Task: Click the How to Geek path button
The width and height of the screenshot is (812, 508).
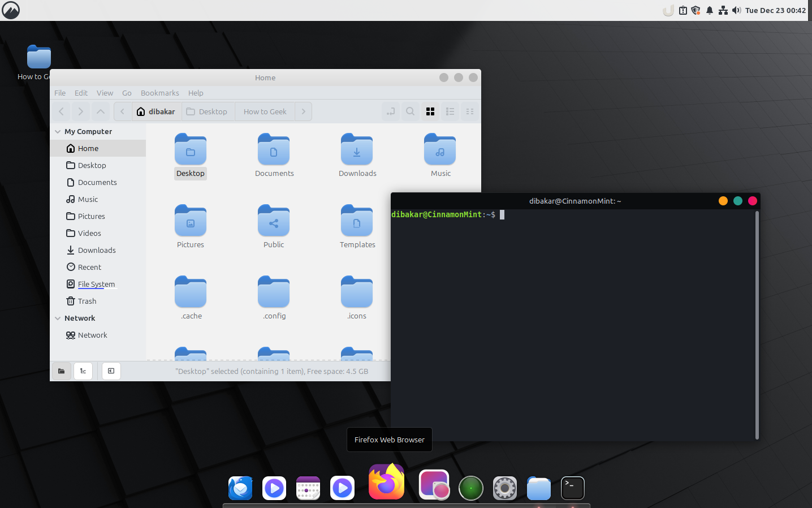Action: click(x=265, y=111)
